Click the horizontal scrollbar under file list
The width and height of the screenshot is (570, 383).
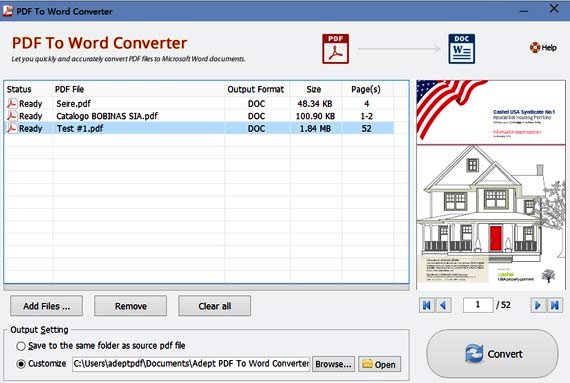[206, 287]
